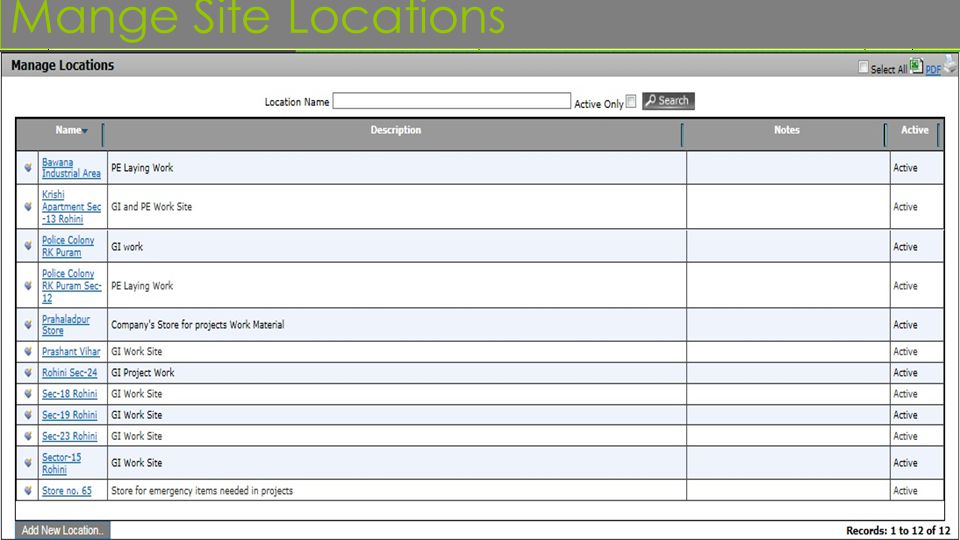Click row icon beside Sector-15 Rohini
Screen dimensions: 960x540
(x=28, y=463)
